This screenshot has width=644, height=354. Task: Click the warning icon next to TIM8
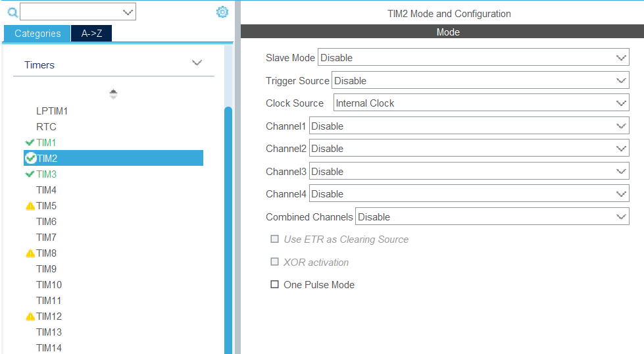click(30, 253)
